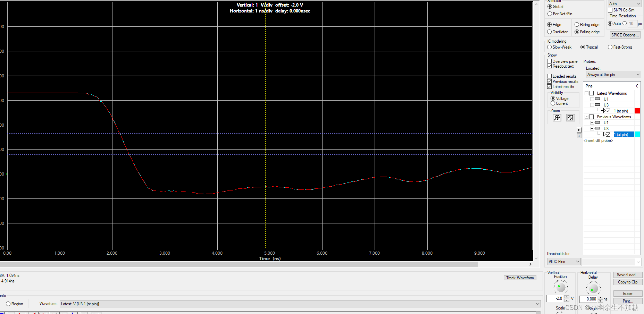
Task: Decrease Horizontal Delay with down stepper
Action: [x=600, y=300]
